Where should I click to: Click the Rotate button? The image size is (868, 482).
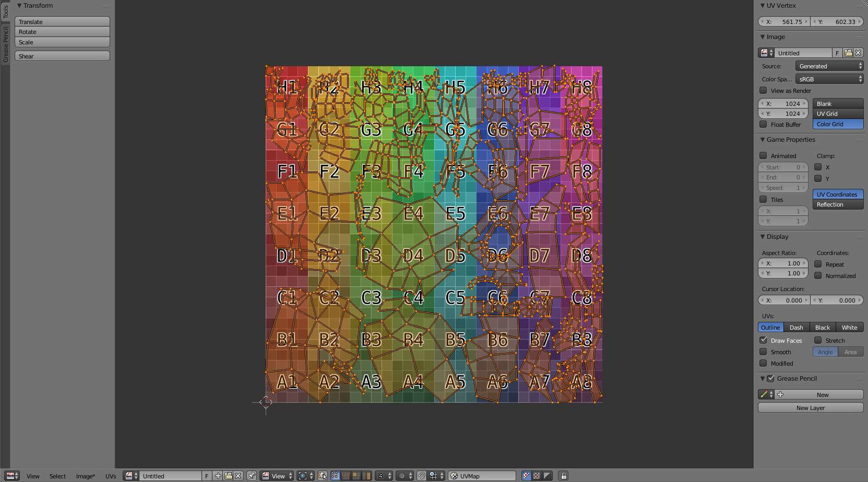(62, 32)
